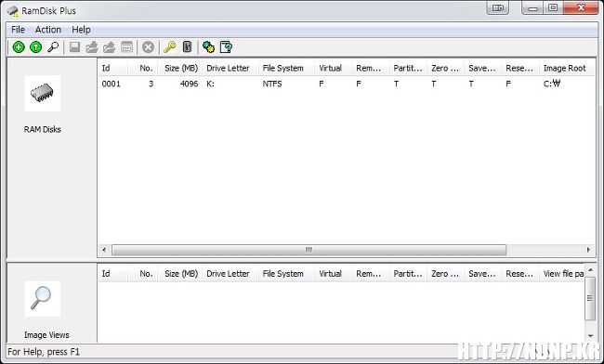Open the Action menu

pyautogui.click(x=48, y=30)
